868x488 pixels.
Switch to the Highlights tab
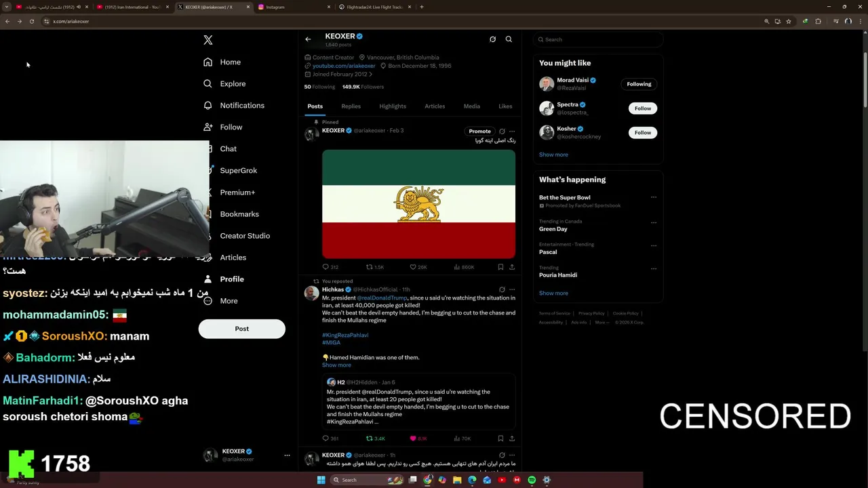[x=393, y=106]
